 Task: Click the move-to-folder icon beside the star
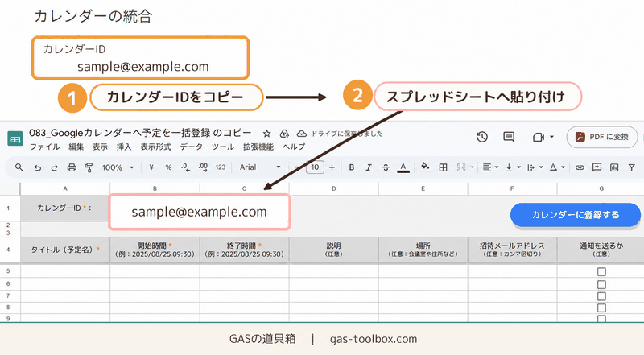[284, 134]
